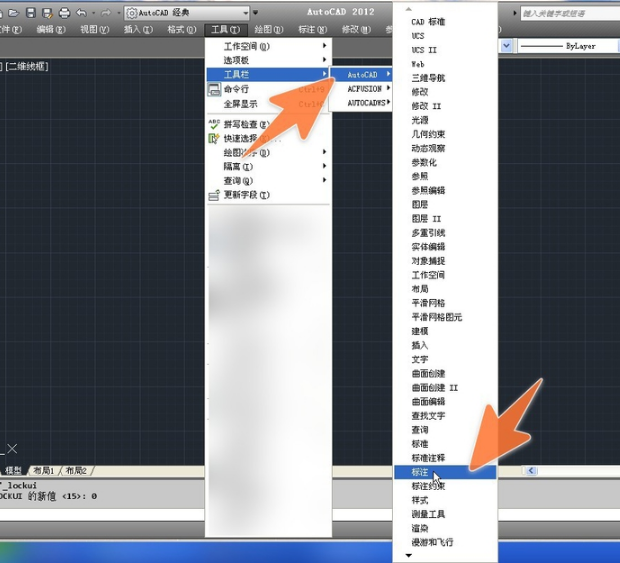Toggle the 对象捕捉 toolbar entry
Screen dimensions: 620x563
428,261
